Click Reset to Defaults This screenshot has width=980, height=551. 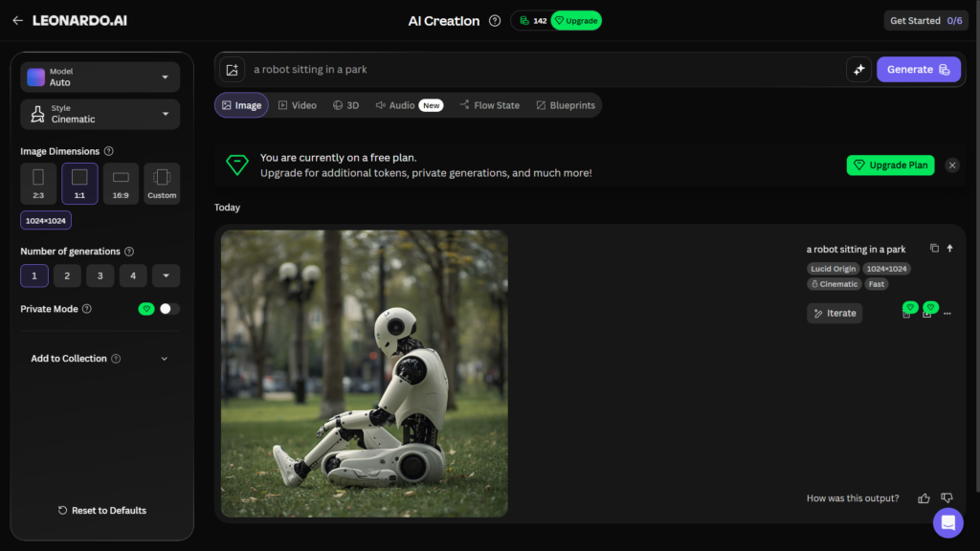101,511
